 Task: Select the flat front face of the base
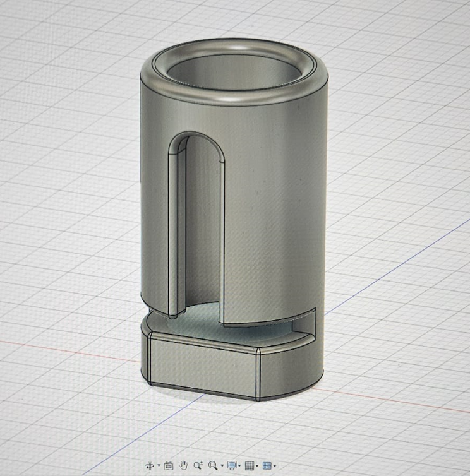203,366
